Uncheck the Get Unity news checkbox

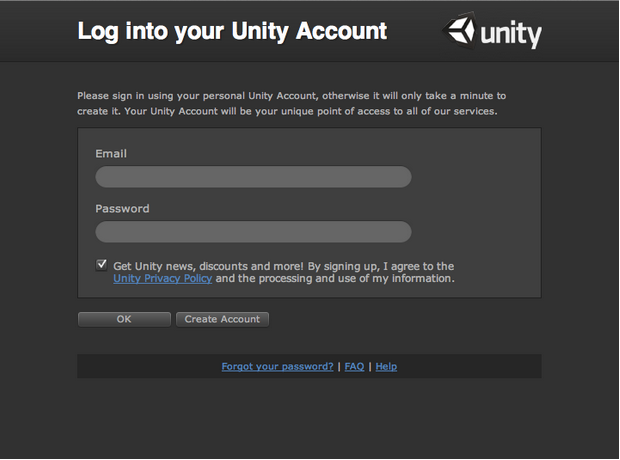tap(102, 265)
